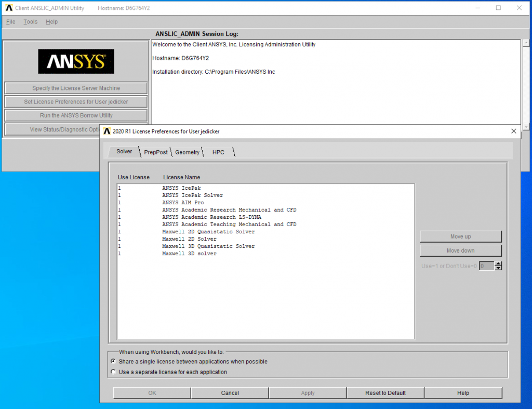Minimize the ANSLIC_ADMIN Utility window

coord(478,8)
